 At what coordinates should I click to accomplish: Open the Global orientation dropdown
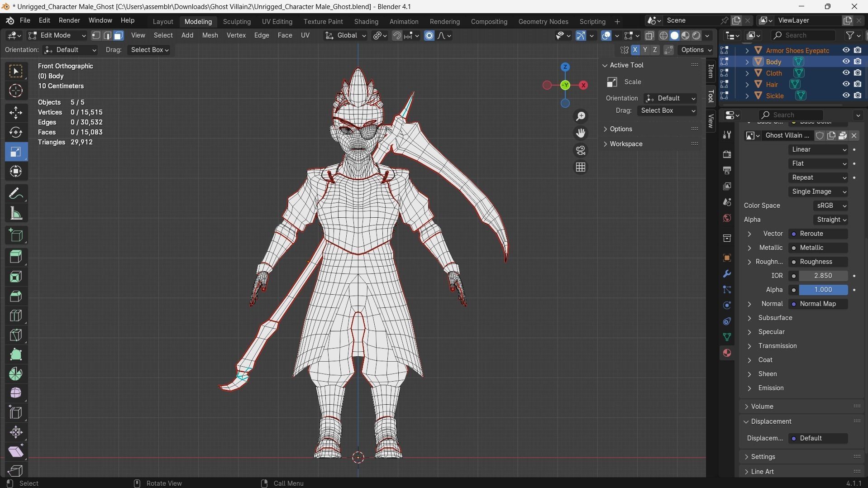(x=346, y=36)
